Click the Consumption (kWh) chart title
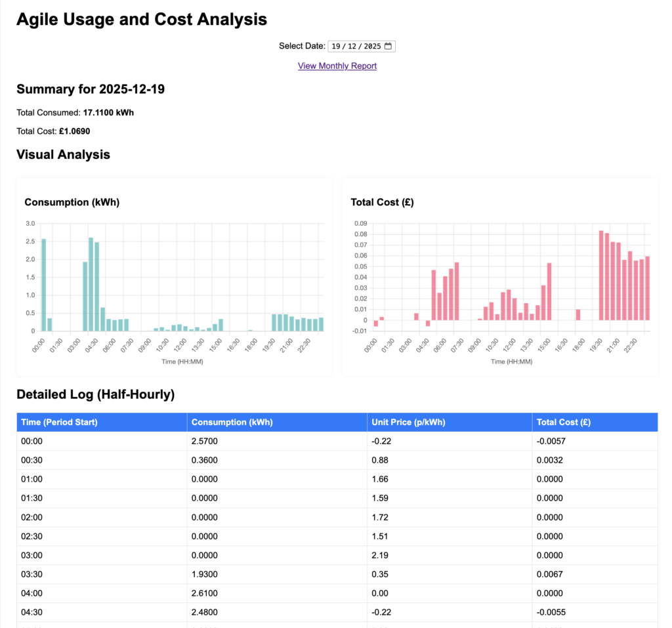This screenshot has width=672, height=628. 72,202
